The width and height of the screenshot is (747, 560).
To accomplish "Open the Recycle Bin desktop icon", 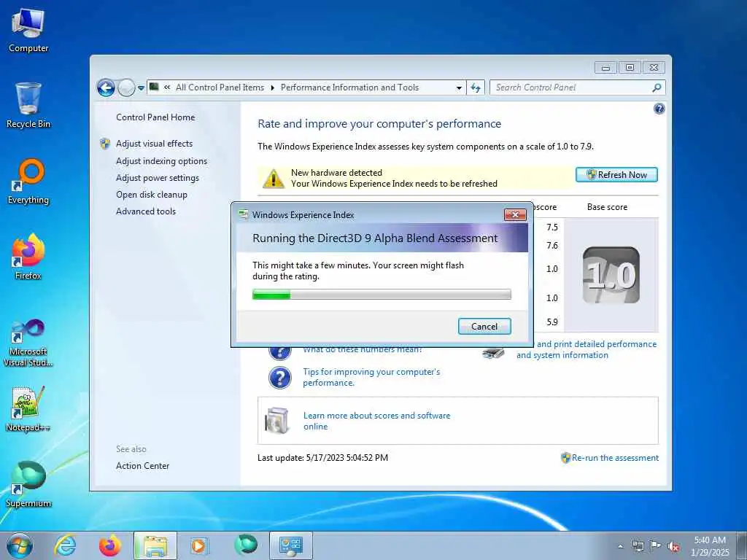I will tap(28, 105).
